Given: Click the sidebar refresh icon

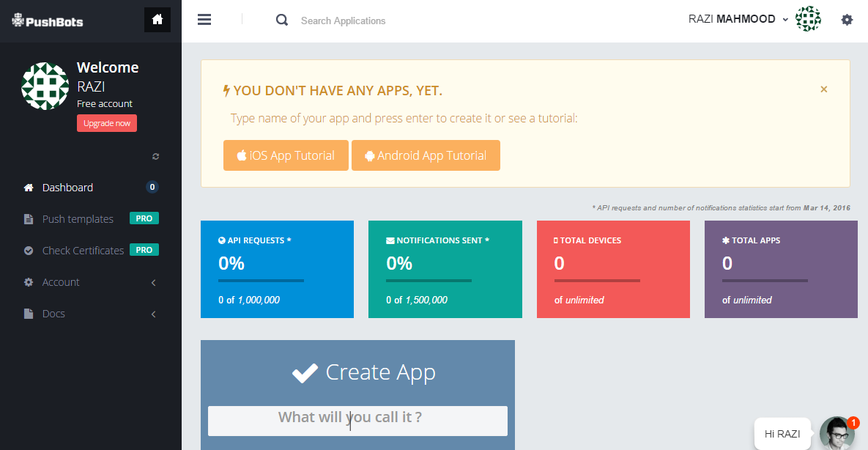Looking at the screenshot, I should pos(155,156).
